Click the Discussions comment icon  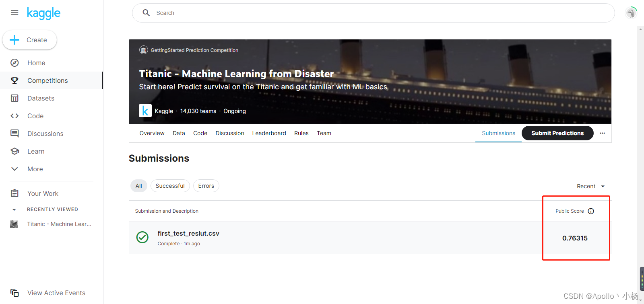click(x=14, y=134)
